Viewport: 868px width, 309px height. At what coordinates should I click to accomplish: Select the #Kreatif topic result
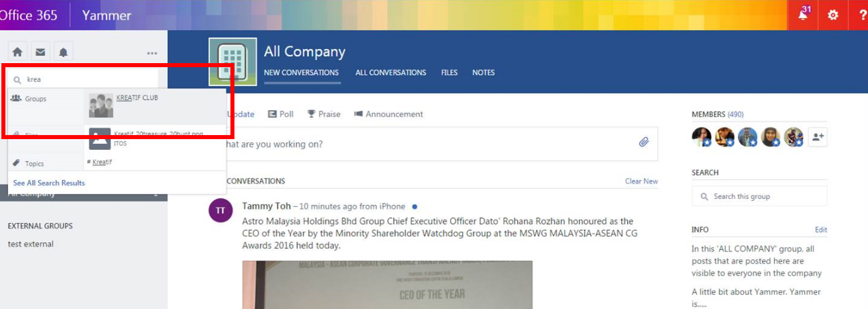[99, 162]
